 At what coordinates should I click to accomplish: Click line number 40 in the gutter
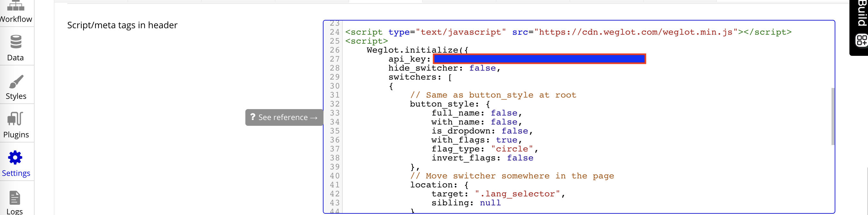coord(335,176)
